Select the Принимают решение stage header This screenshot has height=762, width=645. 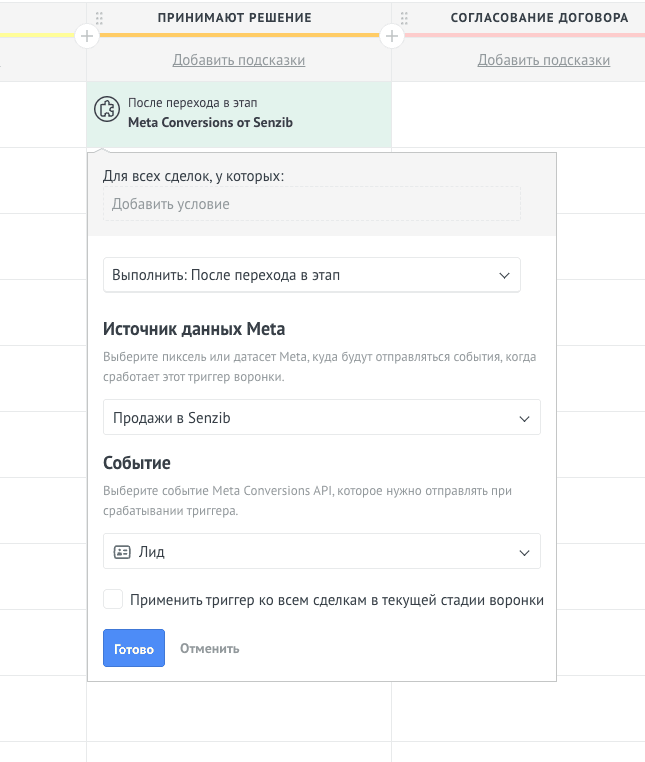(234, 17)
